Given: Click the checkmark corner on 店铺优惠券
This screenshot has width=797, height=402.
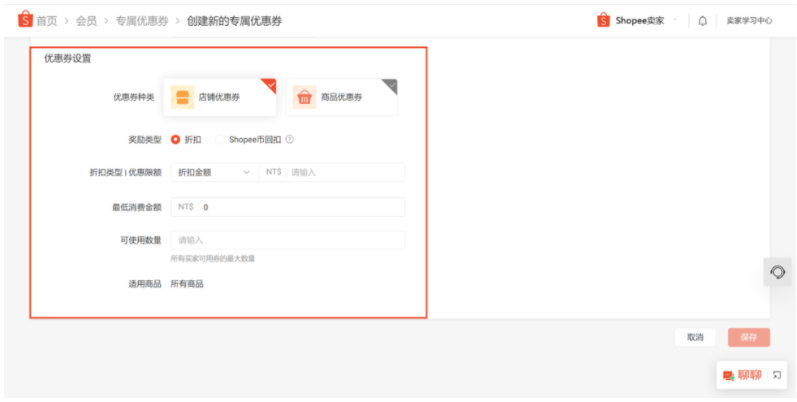Looking at the screenshot, I should tap(270, 85).
